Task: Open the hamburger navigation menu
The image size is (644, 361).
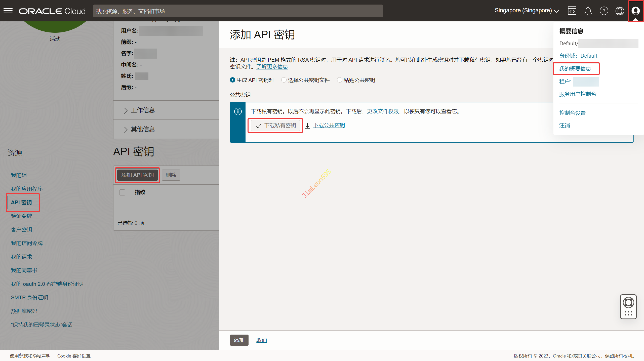Action: pyautogui.click(x=8, y=11)
